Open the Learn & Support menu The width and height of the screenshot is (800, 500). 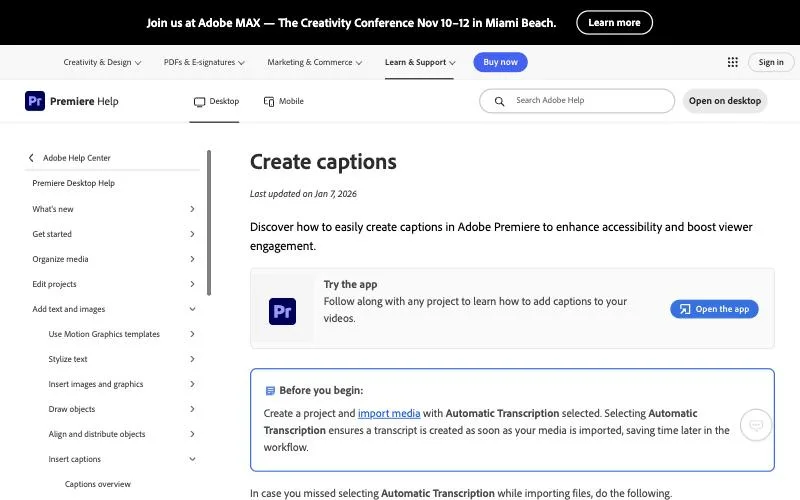[420, 62]
